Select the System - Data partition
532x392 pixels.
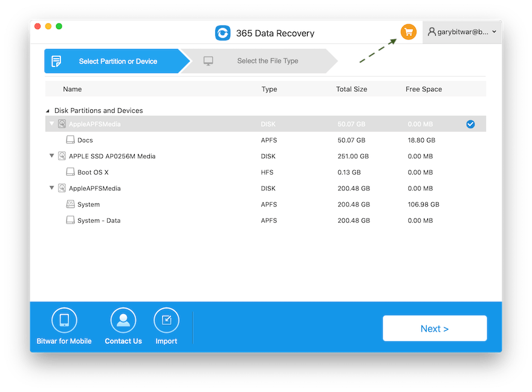point(265,220)
